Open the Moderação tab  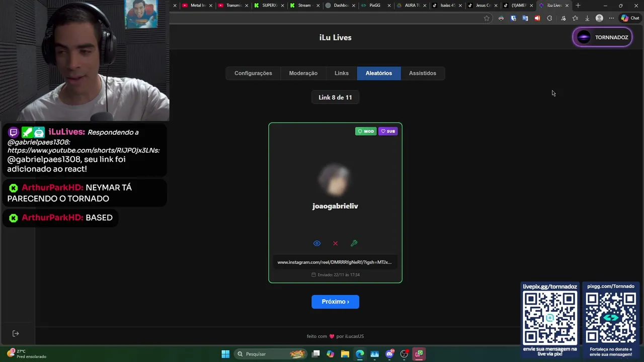303,73
